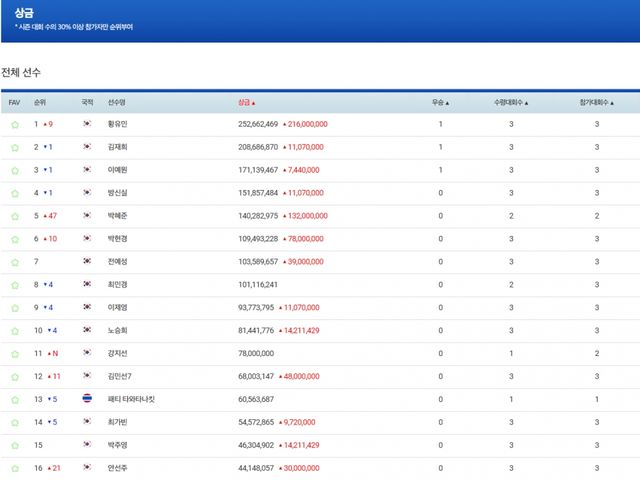640x480 pixels.
Task: Click the 순위 column header
Action: [40, 102]
